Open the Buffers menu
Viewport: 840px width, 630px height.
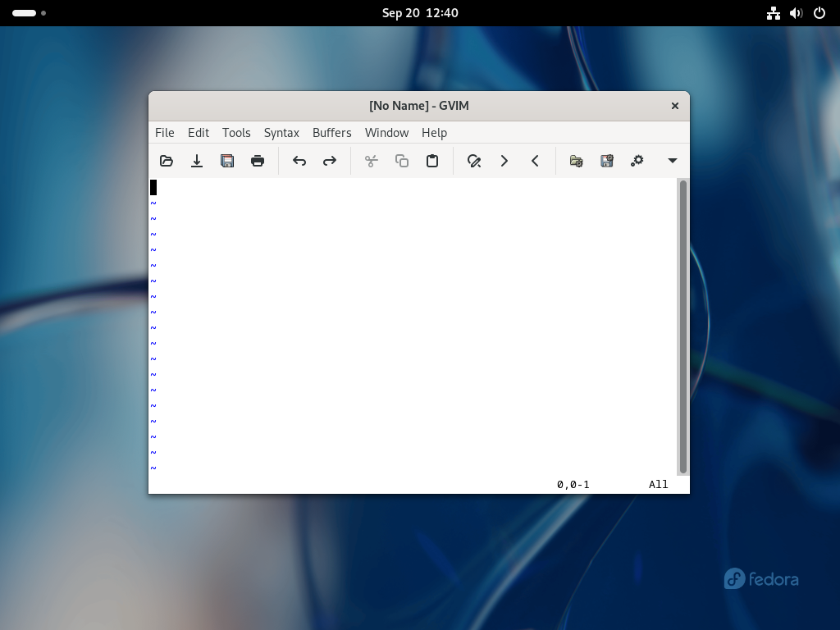(x=331, y=133)
